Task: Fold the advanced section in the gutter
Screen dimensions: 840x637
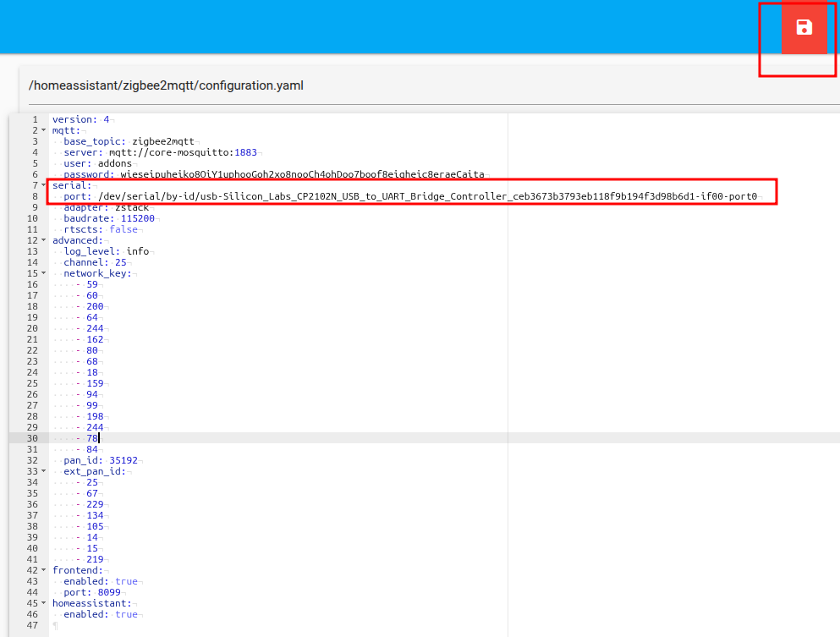Action: pos(43,240)
